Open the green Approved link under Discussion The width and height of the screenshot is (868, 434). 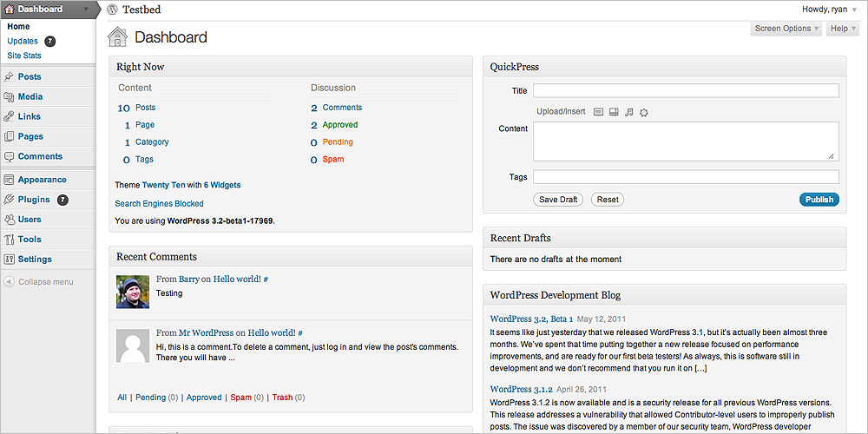340,125
